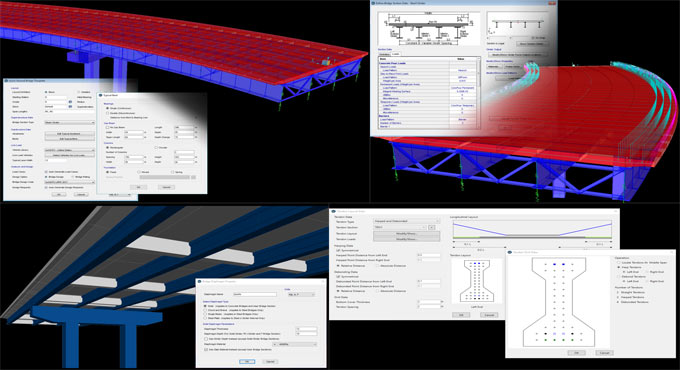Image resolution: width=680 pixels, height=370 pixels.
Task: Click steel girder cross-section diagram in Section Data
Action: tap(429, 29)
